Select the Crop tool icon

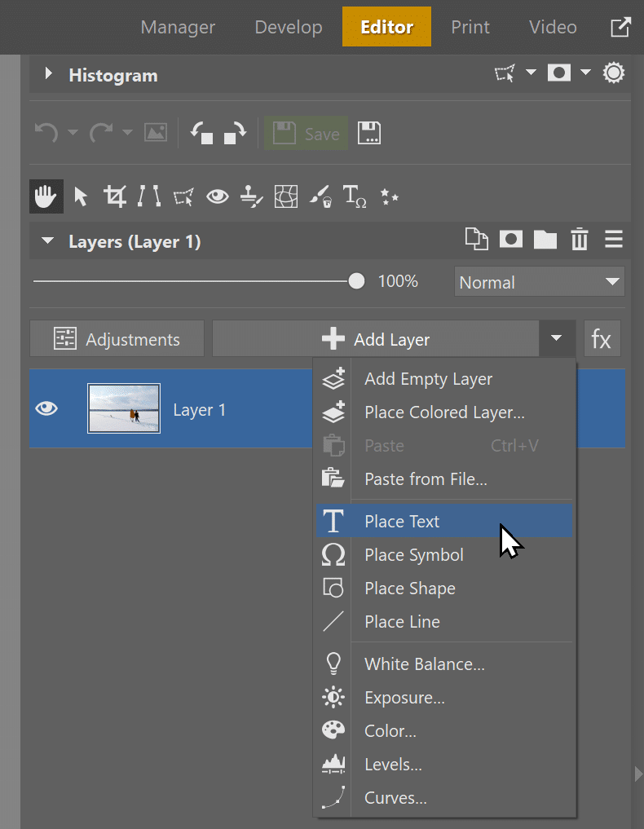[115, 196]
